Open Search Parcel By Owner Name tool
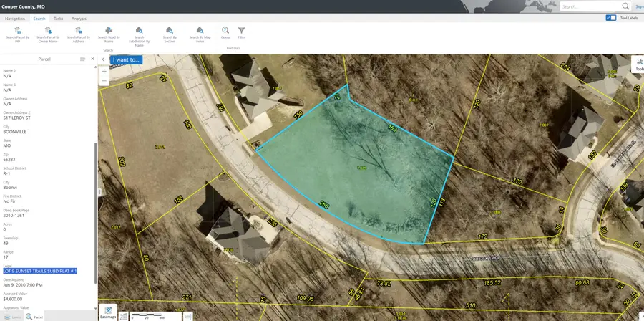Viewport: 644px width, 321px height. [48, 34]
